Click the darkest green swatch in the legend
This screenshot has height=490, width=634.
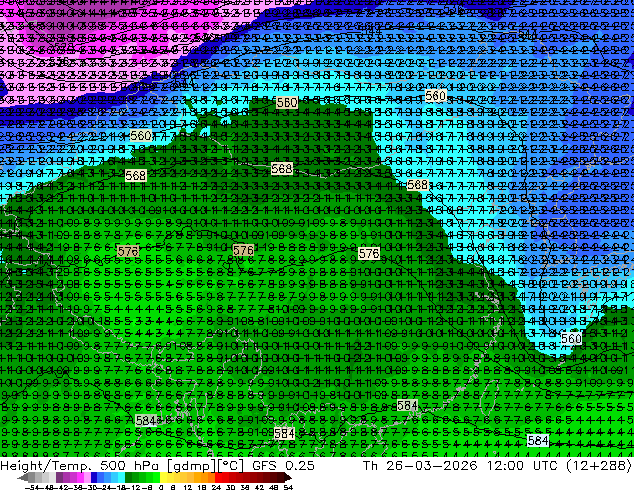[x=129, y=477]
